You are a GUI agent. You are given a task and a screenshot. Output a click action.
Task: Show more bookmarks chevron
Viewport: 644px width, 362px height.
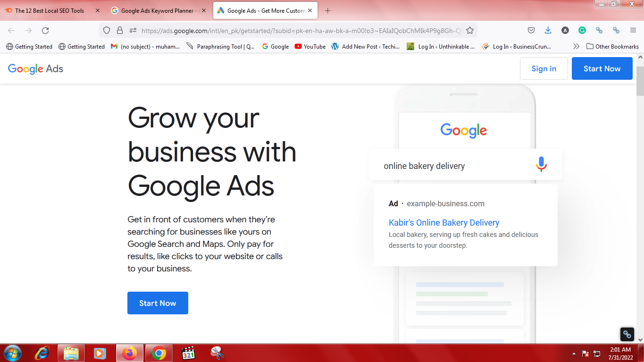[576, 46]
